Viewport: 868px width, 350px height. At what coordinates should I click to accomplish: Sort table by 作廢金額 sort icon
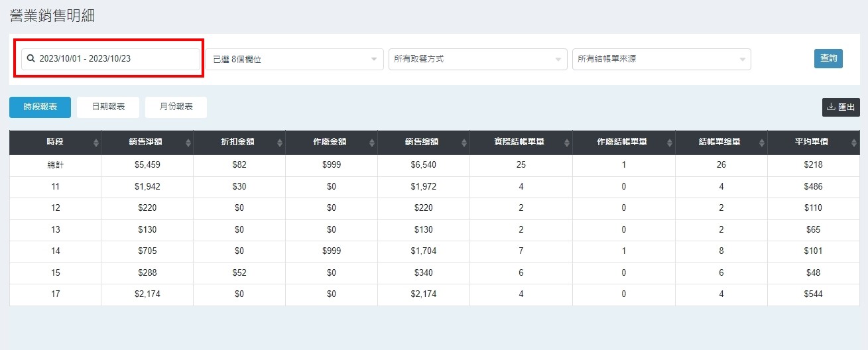click(x=372, y=143)
